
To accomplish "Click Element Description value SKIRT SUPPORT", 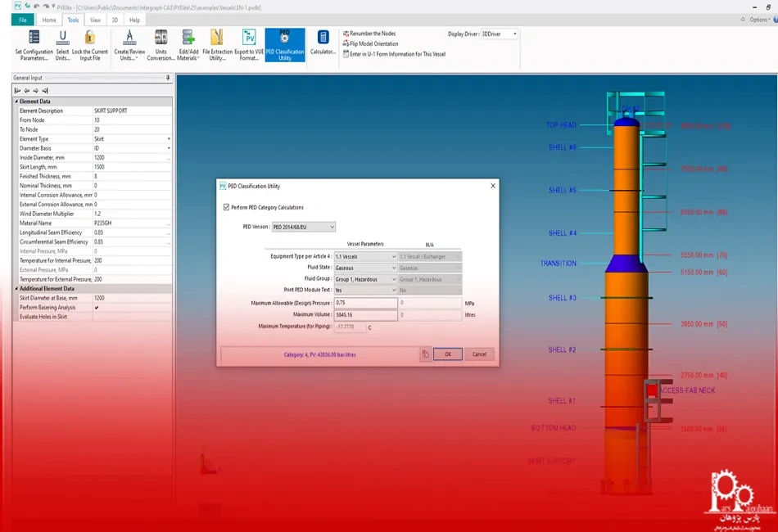I will click(x=111, y=110).
